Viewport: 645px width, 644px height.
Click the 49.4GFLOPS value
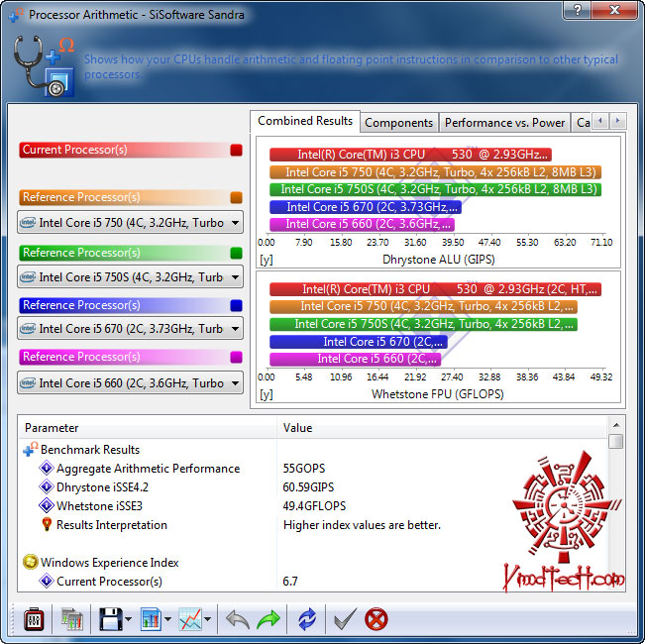click(314, 506)
